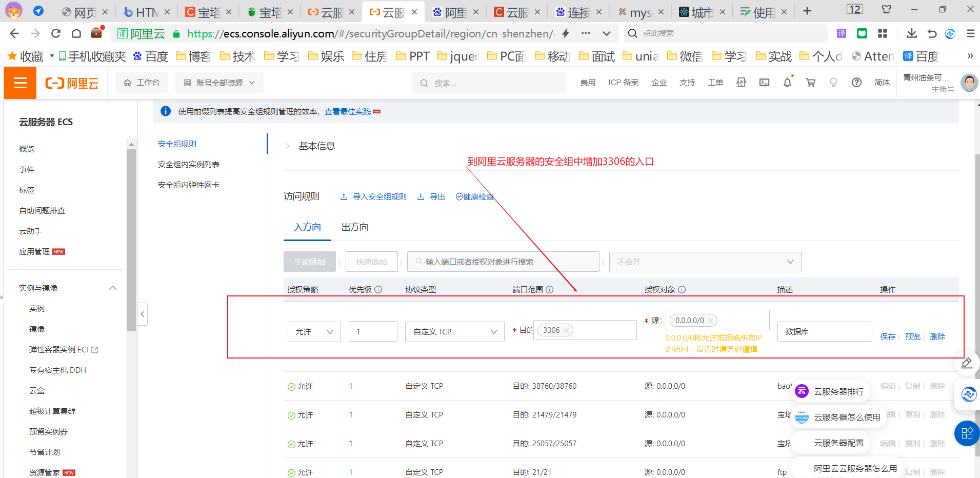Open ICP 备案 in top navigation

624,83
